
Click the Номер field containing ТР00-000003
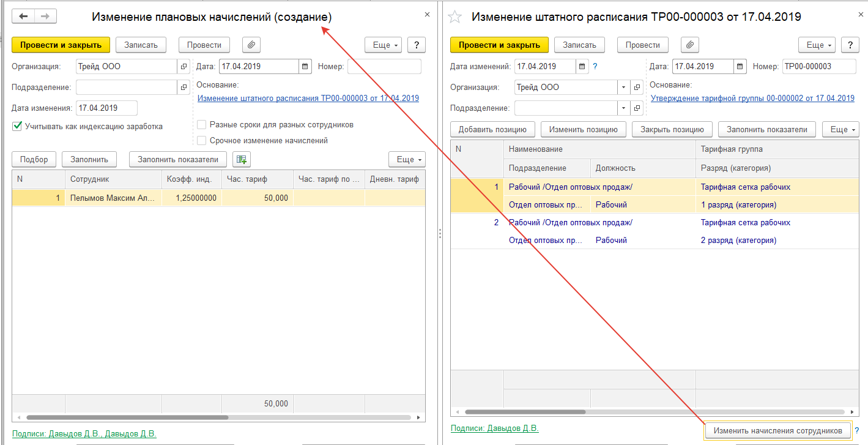[820, 67]
